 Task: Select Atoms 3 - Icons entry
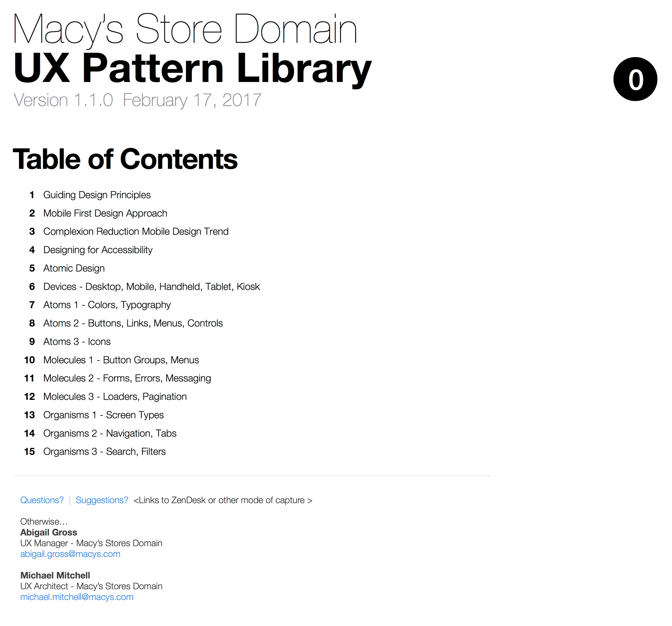pyautogui.click(x=77, y=342)
